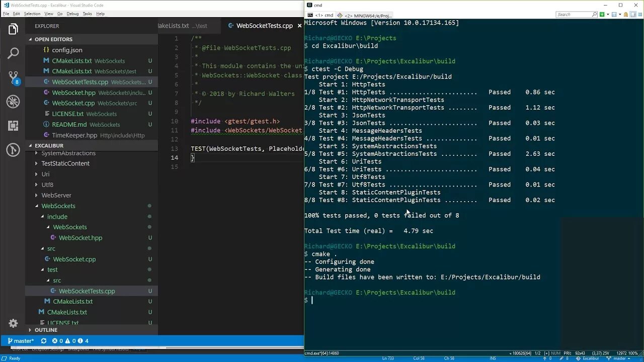Click the '#include <gtest/gtest.h>' line in editor
The height and width of the screenshot is (362, 644).
click(x=235, y=121)
